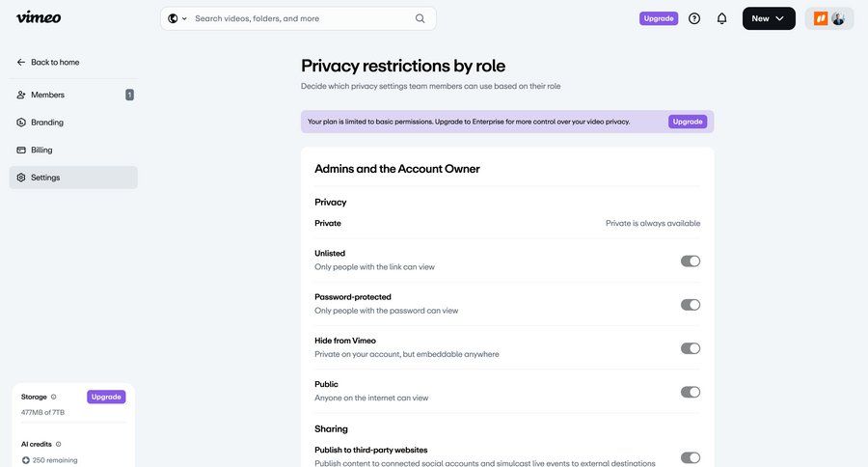868x467 pixels.
Task: Click the 'Sharing' section heading
Action: (x=331, y=428)
